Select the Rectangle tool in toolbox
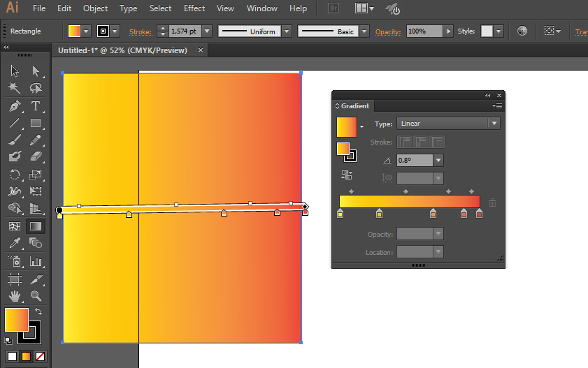Screen dimensions: 588x368 coord(36,123)
